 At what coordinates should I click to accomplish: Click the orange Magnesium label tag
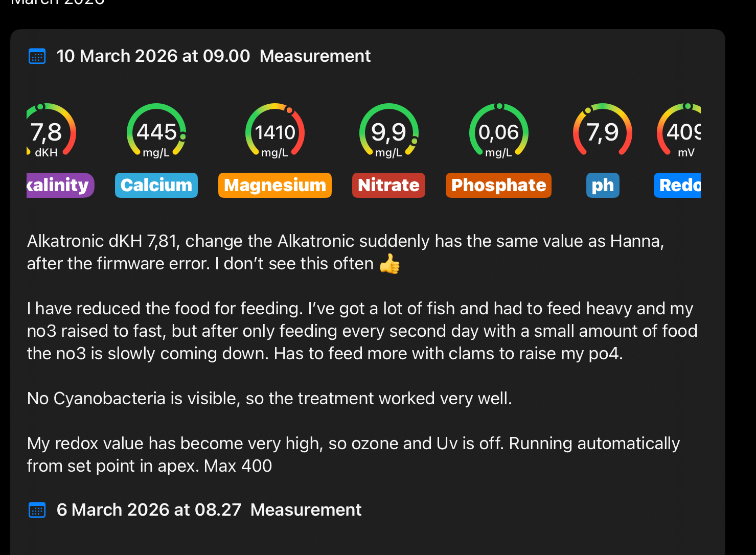coord(275,185)
